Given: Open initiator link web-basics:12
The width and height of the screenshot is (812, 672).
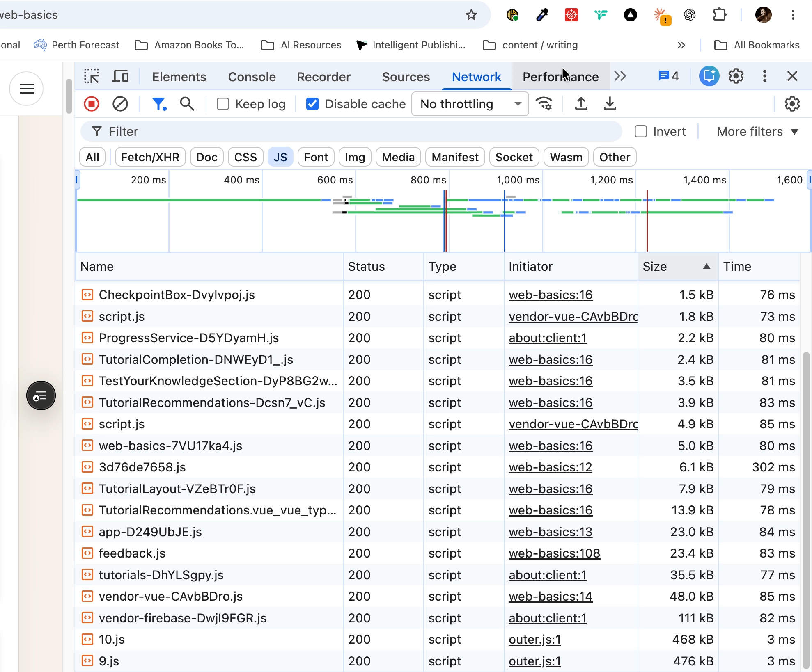Looking at the screenshot, I should coord(551,467).
